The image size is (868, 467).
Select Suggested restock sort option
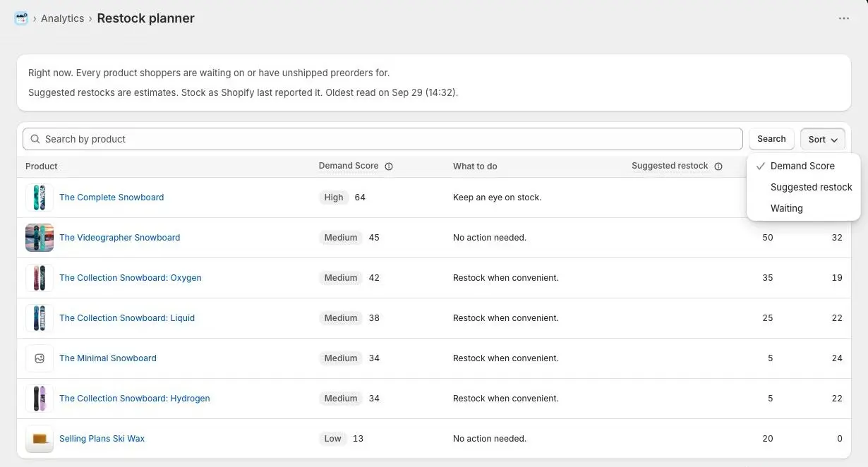pyautogui.click(x=803, y=187)
